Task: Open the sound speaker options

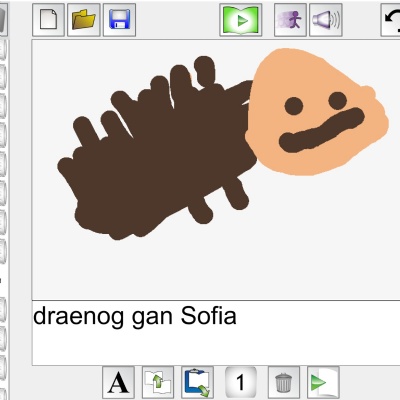Action: (x=326, y=20)
